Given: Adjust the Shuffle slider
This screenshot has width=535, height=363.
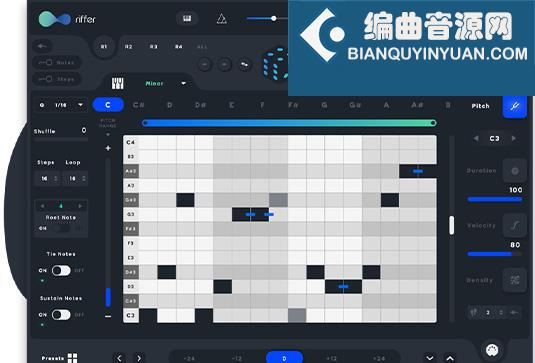Looking at the screenshot, I should pyautogui.click(x=61, y=140).
